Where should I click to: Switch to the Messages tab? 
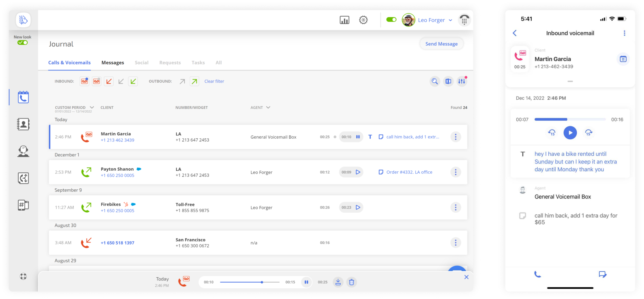pyautogui.click(x=113, y=63)
